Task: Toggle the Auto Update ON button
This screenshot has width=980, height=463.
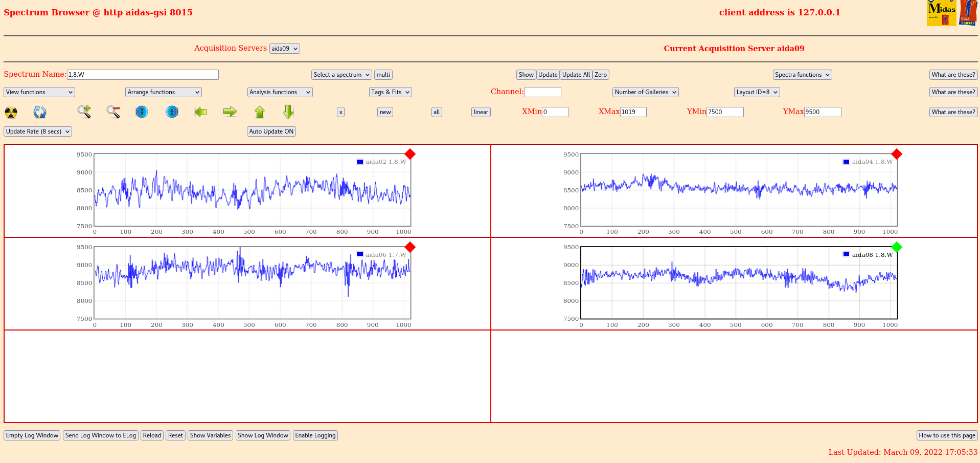Action: (x=271, y=131)
